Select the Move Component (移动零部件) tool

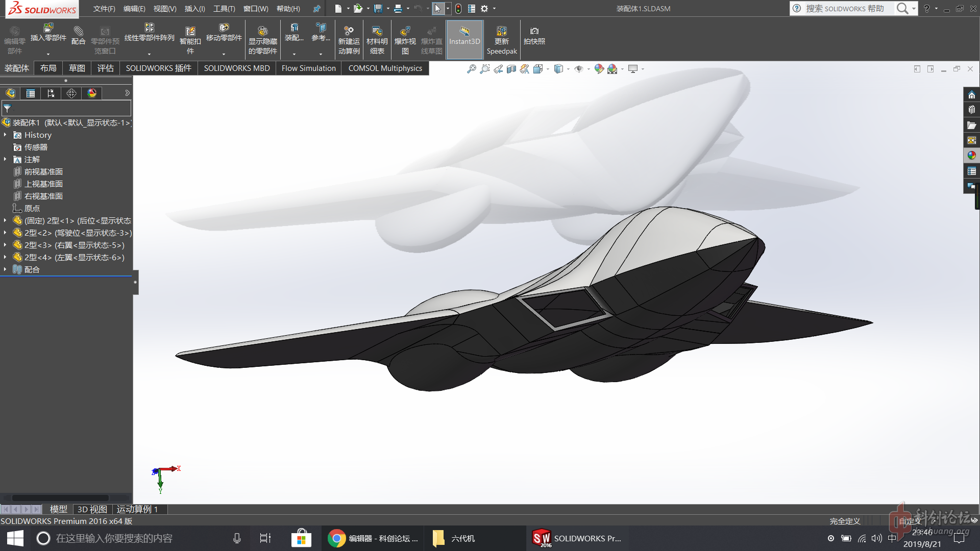click(x=224, y=33)
